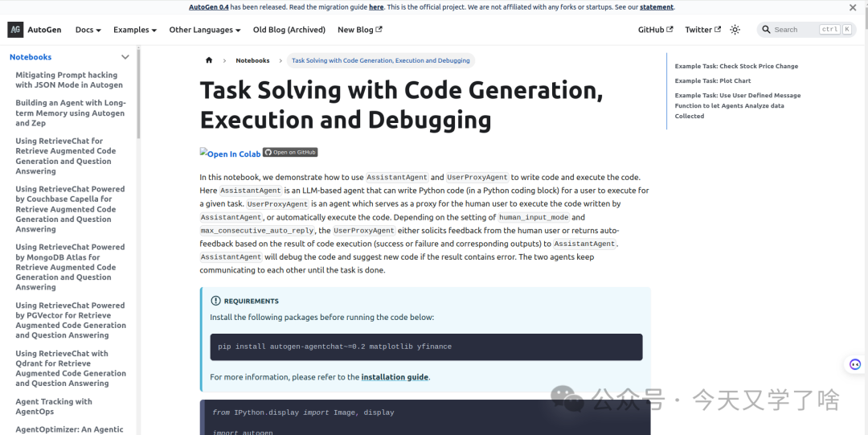Open the Docs dropdown menu

coord(88,30)
